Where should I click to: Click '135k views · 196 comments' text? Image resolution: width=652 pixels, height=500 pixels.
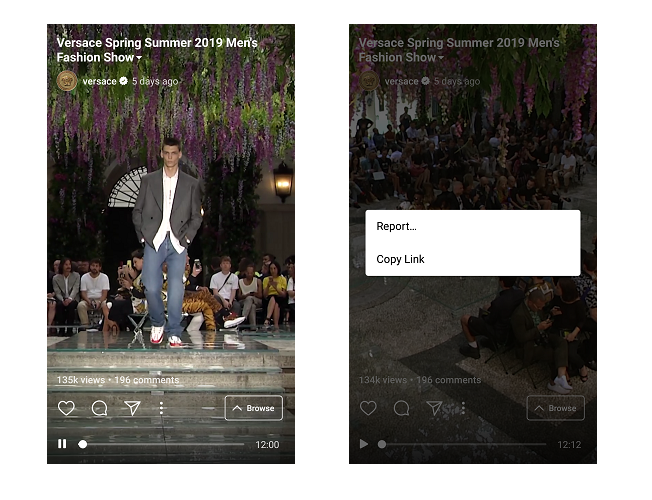click(x=118, y=380)
